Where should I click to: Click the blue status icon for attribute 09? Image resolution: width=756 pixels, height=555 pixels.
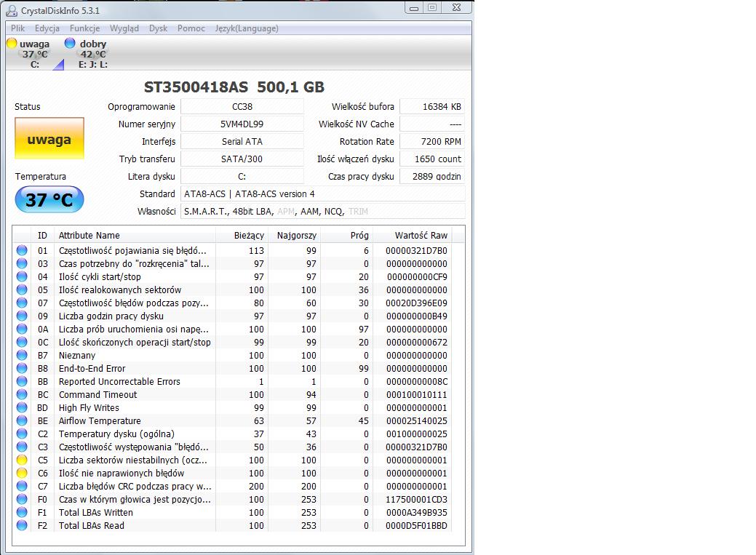coord(22,316)
